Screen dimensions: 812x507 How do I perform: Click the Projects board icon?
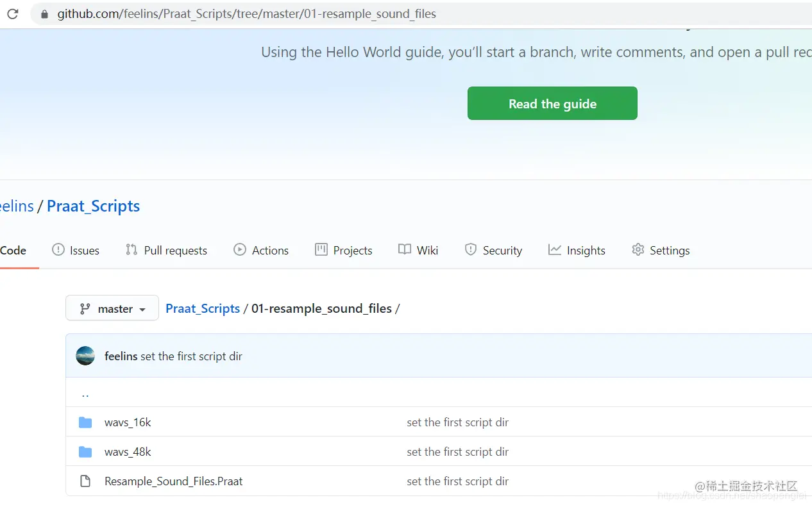pyautogui.click(x=321, y=250)
